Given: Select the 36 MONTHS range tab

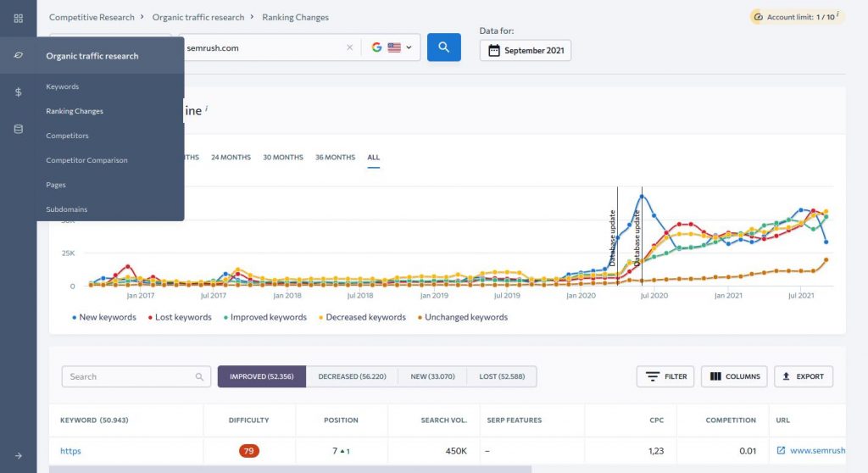Looking at the screenshot, I should point(335,158).
